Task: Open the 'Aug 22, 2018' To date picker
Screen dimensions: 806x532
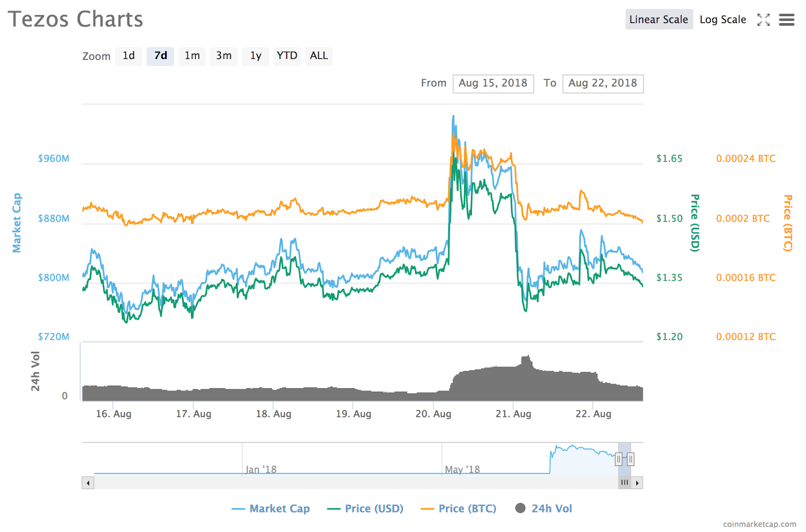Action: (603, 83)
